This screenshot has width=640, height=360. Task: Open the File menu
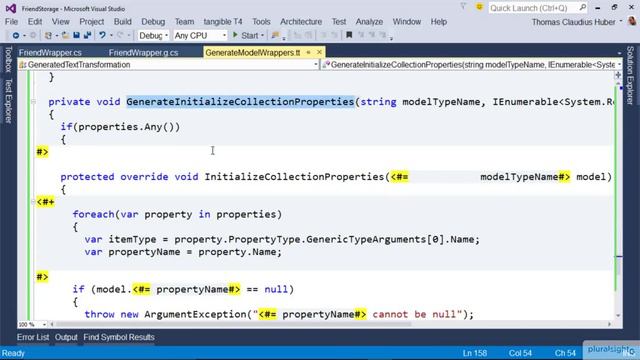(11, 22)
